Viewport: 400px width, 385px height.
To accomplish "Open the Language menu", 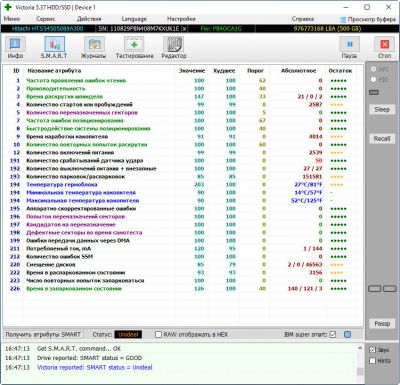I will [x=134, y=19].
